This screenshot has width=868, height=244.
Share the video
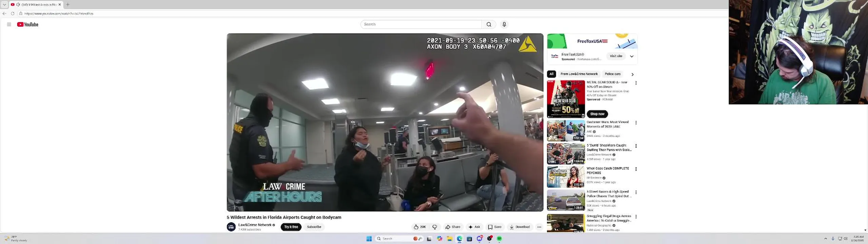(453, 227)
